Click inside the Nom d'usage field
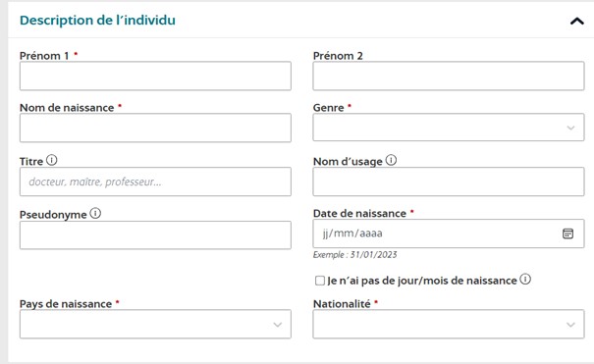The width and height of the screenshot is (594, 364). click(x=448, y=182)
